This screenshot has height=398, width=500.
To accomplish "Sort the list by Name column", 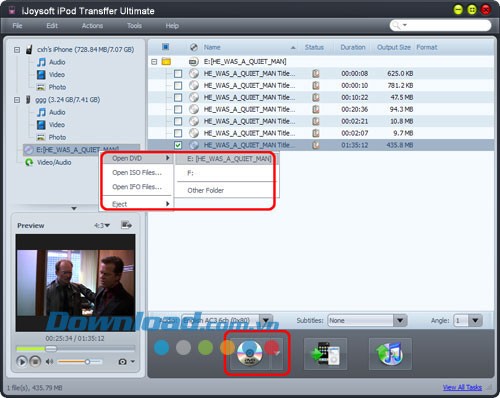I will (212, 47).
